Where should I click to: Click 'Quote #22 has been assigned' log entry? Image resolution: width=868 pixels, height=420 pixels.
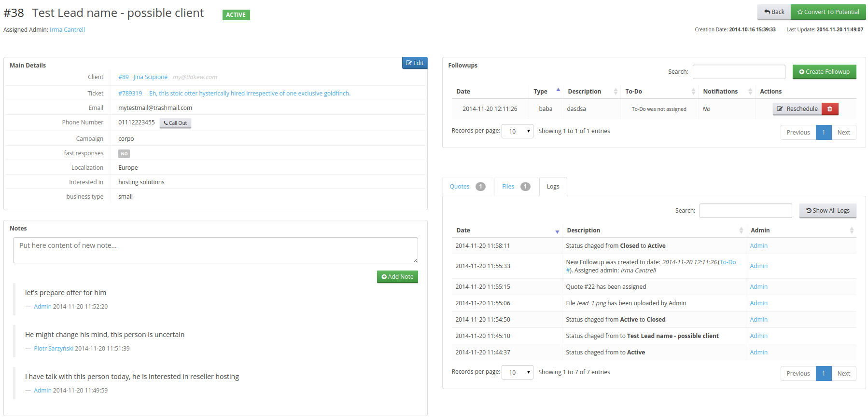coord(606,287)
